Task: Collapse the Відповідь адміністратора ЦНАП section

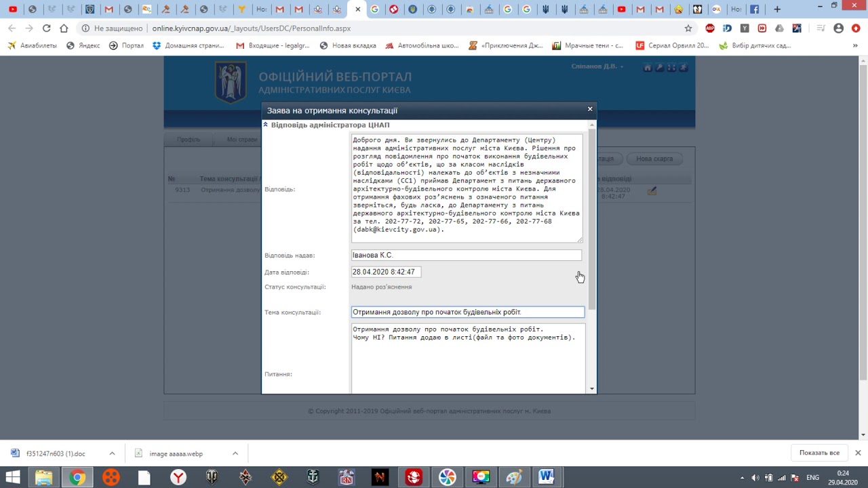Action: [266, 125]
